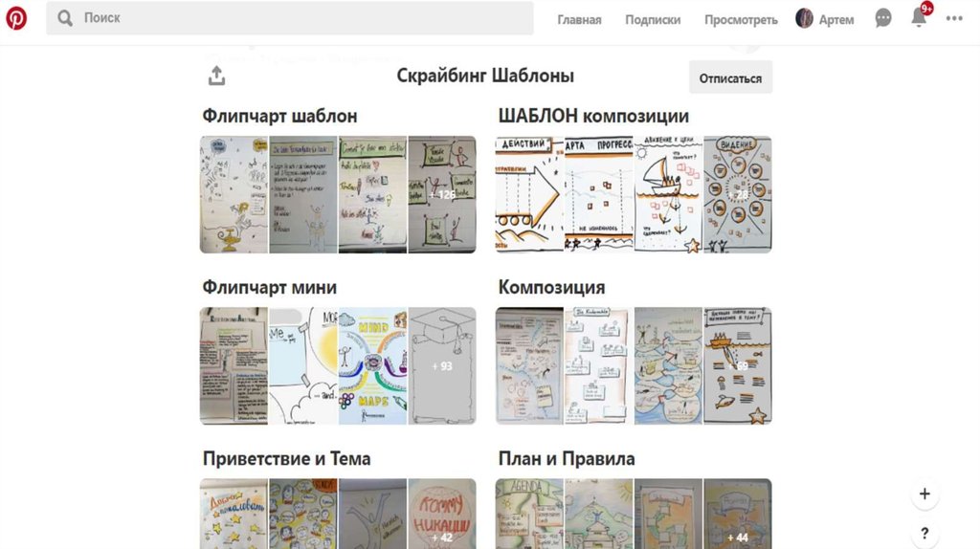980x549 pixels.
Task: Toggle following with the Отписаться button
Action: 730,77
